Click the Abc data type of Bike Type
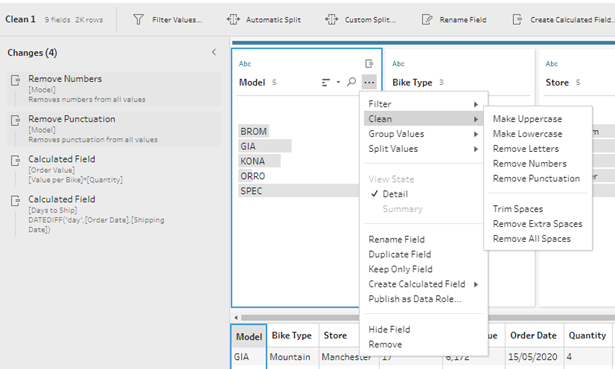 (x=398, y=64)
